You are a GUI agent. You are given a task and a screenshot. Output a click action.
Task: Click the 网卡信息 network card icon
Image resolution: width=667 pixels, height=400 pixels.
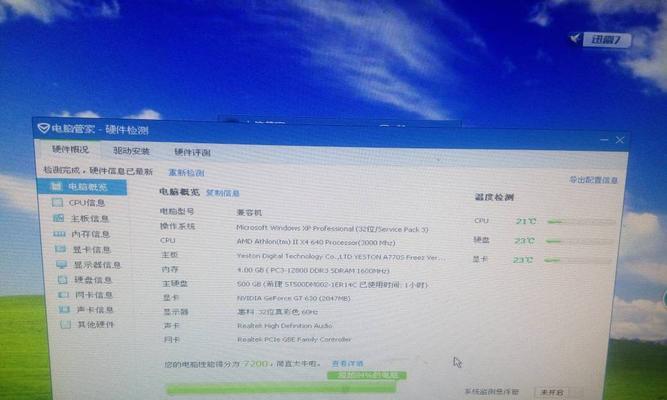pos(63,294)
